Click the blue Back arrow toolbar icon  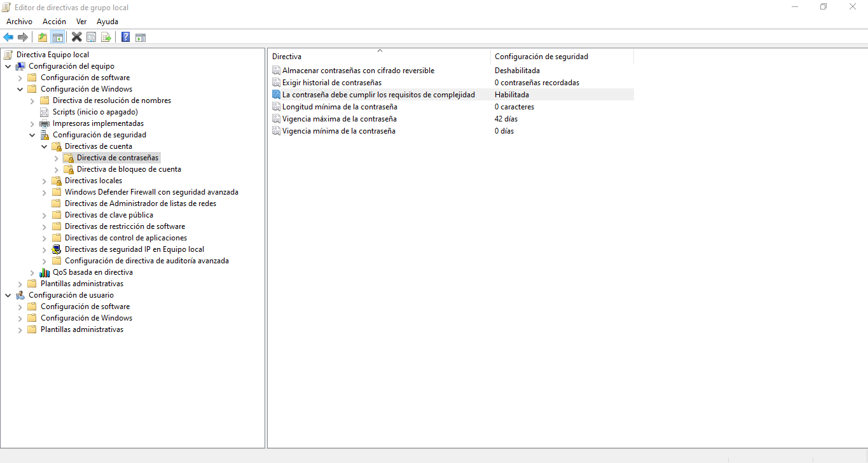[x=8, y=38]
